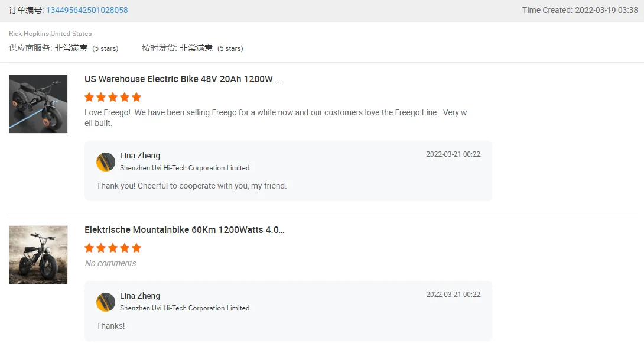Open US Warehouse Electric Bike product title
This screenshot has height=343, width=644.
tap(183, 79)
